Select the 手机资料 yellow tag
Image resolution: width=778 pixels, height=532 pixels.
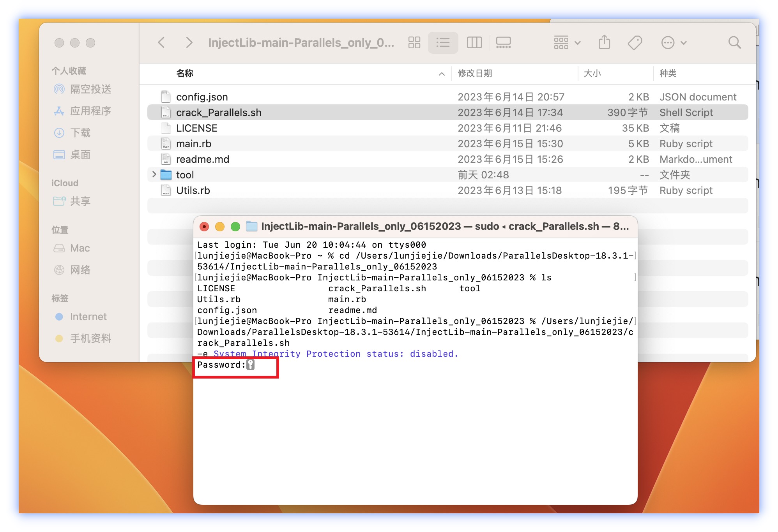pos(90,338)
